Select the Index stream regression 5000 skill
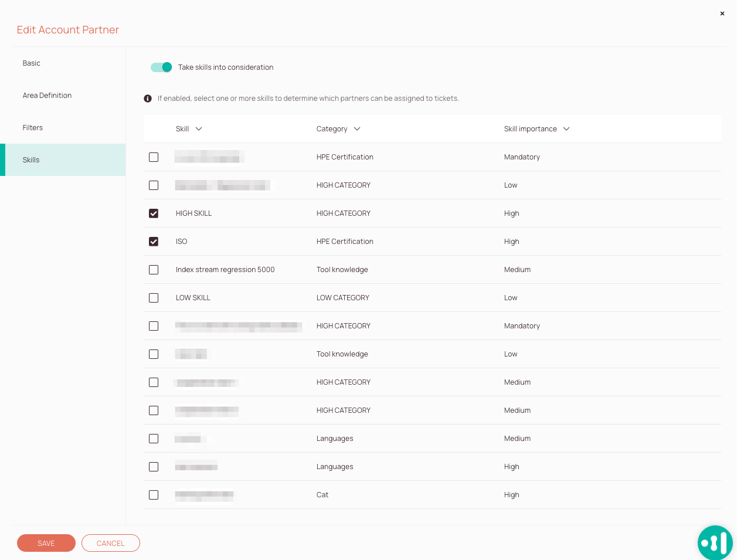This screenshot has height=560, width=737. pos(154,270)
